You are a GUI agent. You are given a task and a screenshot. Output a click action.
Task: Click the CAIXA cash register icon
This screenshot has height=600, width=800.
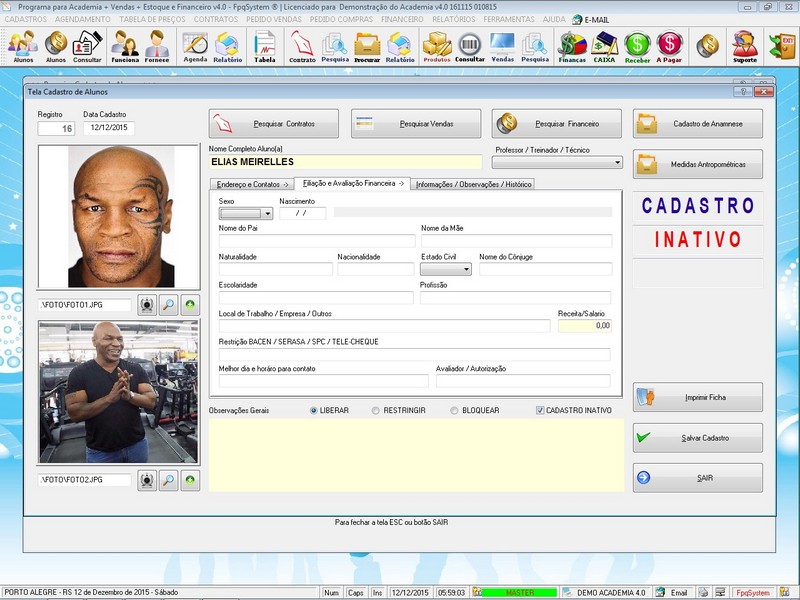[604, 46]
